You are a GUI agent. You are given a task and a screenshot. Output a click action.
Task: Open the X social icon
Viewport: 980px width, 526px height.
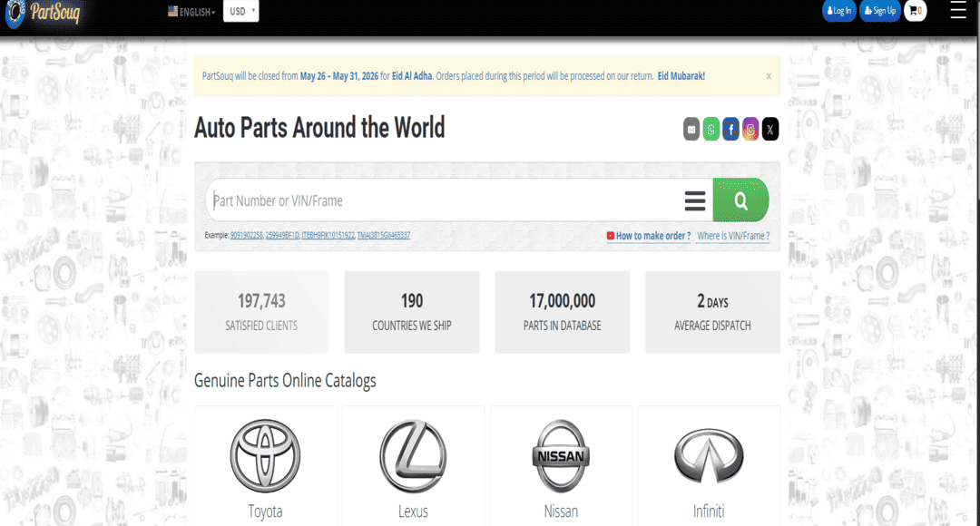(x=770, y=130)
